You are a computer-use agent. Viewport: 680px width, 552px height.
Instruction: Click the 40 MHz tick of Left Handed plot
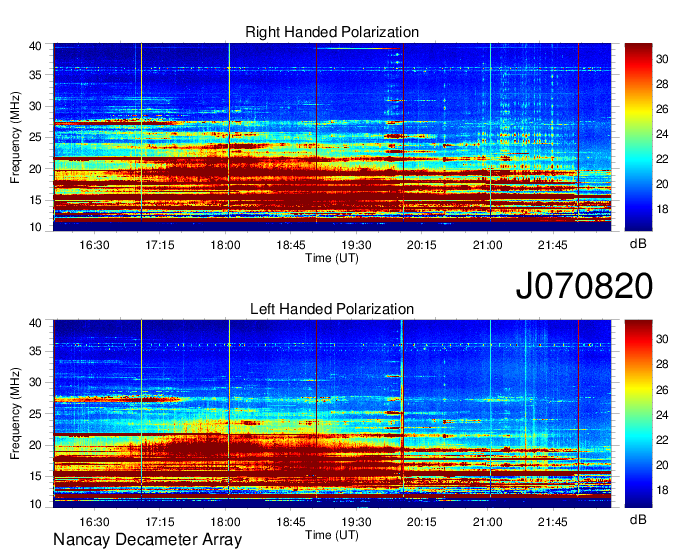[35, 323]
